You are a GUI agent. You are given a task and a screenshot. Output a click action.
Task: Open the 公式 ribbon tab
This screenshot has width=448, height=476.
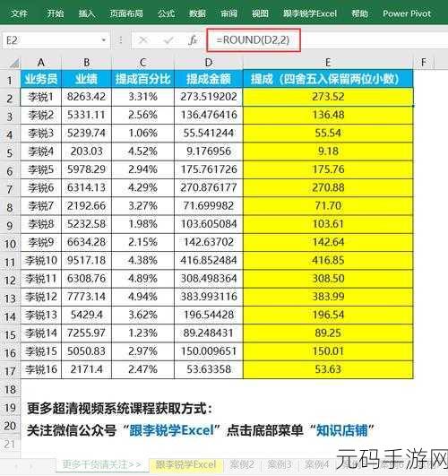(166, 13)
